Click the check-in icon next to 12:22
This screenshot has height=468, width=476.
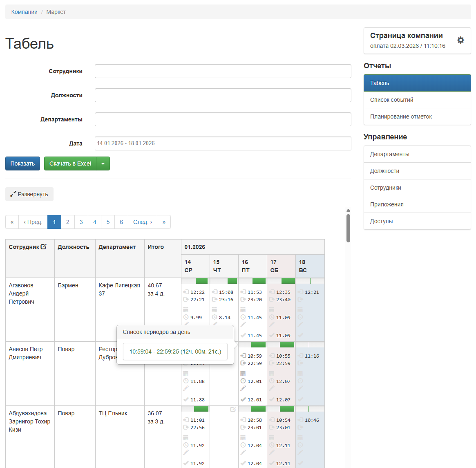186,292
